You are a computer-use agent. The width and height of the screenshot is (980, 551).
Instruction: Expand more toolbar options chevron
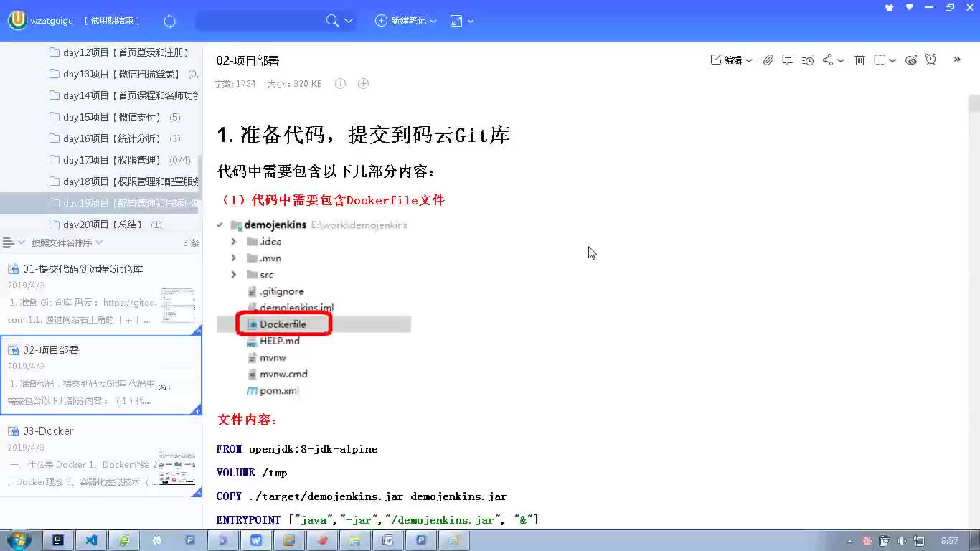click(x=957, y=60)
